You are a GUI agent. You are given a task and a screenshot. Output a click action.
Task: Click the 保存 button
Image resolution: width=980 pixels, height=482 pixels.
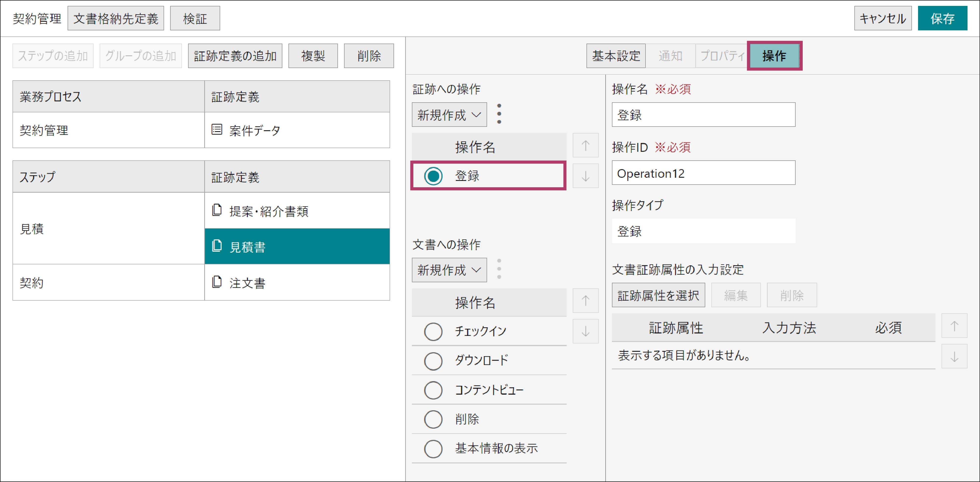pyautogui.click(x=942, y=18)
